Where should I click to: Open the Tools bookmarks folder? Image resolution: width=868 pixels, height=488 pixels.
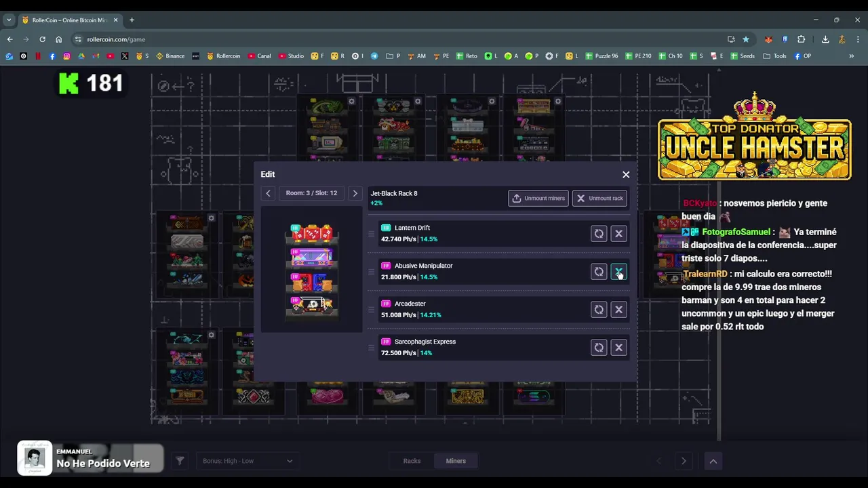[774, 56]
